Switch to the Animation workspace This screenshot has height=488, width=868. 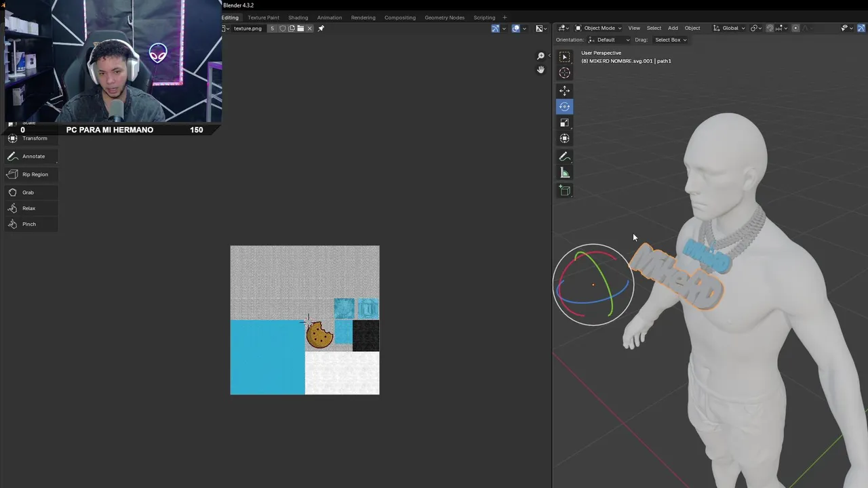(x=330, y=18)
